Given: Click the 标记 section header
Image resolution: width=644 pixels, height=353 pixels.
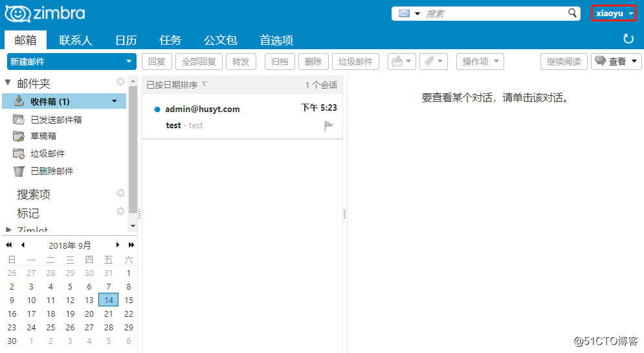Looking at the screenshot, I should [28, 213].
